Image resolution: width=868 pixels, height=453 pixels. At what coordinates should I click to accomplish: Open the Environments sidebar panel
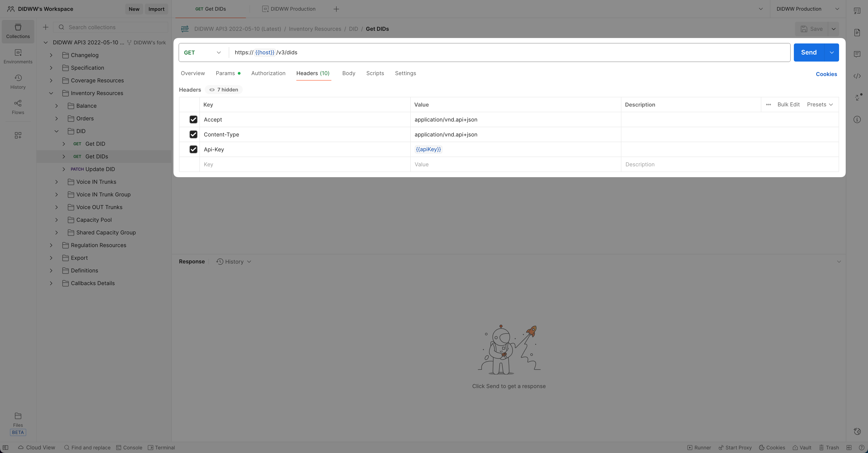(18, 56)
